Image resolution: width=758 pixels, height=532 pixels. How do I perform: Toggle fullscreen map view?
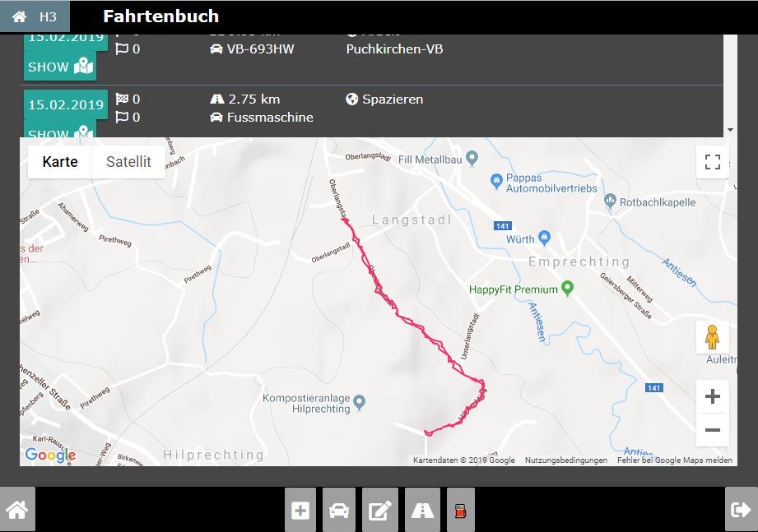coord(713,162)
